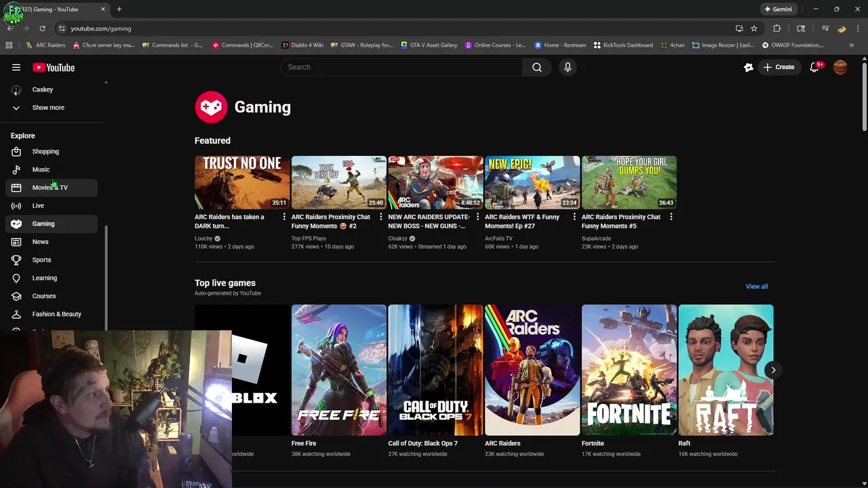Open options for Proximity Chat Funny Moments #5
Image resolution: width=868 pixels, height=488 pixels.
click(671, 217)
